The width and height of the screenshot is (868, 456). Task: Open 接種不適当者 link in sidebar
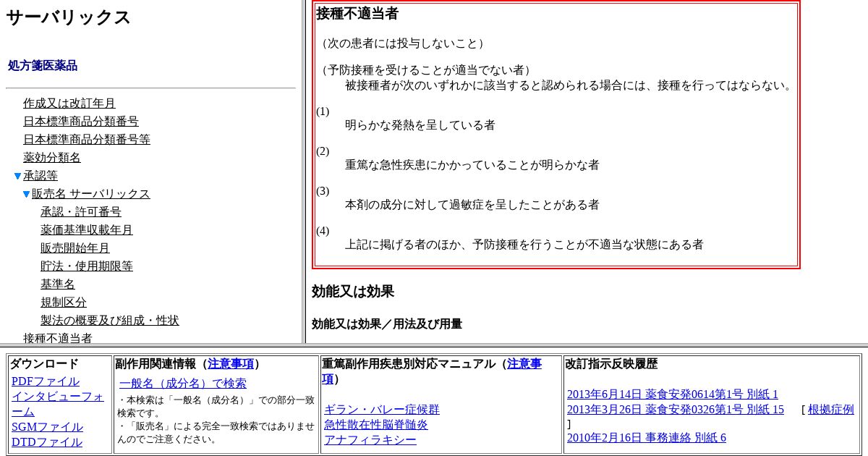click(x=58, y=338)
